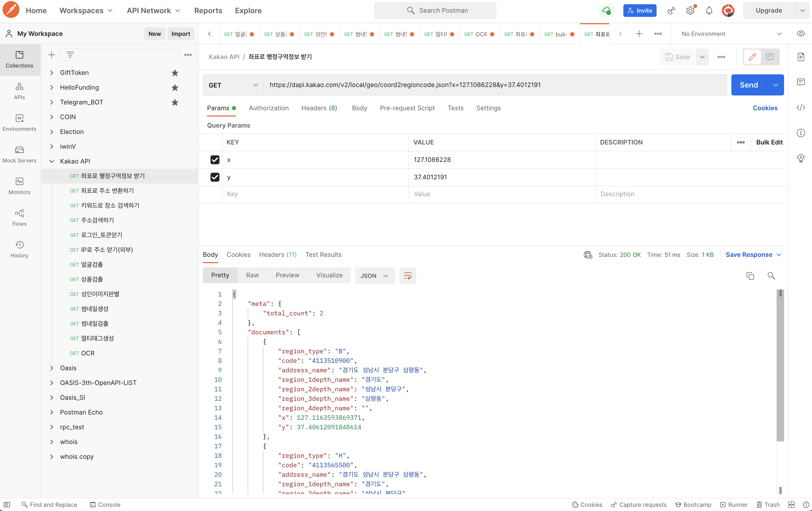Click the capture requests satellite icon in header
This screenshot has height=511, width=812.
(x=671, y=11)
